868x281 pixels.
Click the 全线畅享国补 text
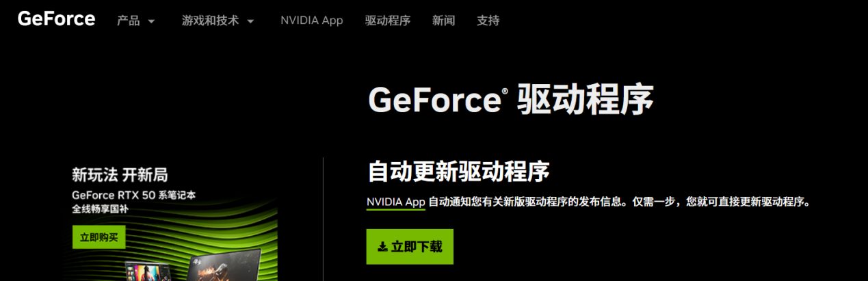pos(100,209)
